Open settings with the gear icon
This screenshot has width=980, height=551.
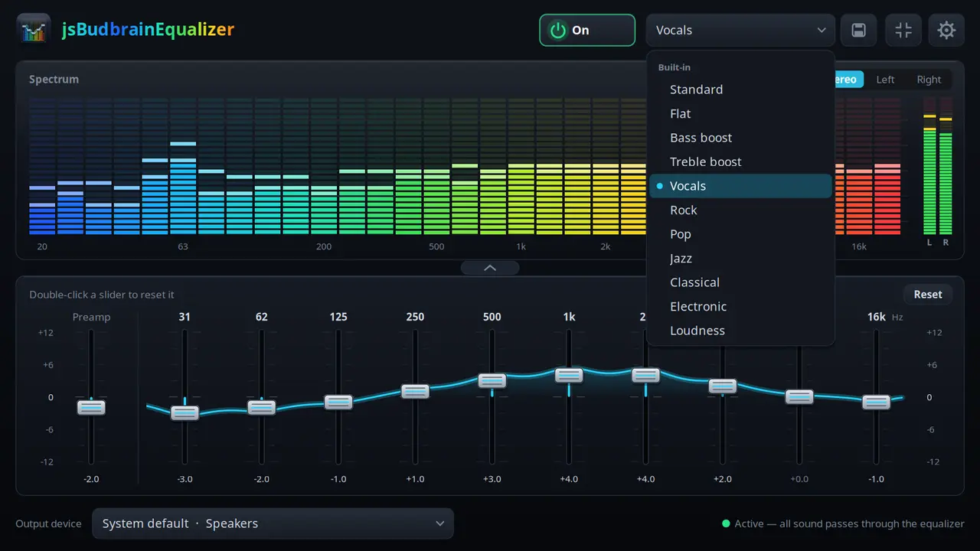(947, 31)
